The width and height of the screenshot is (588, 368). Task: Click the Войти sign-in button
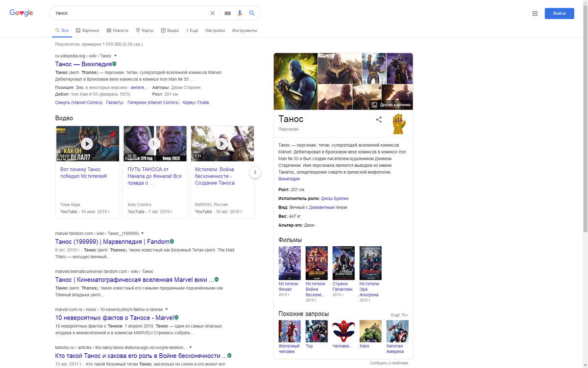click(560, 13)
